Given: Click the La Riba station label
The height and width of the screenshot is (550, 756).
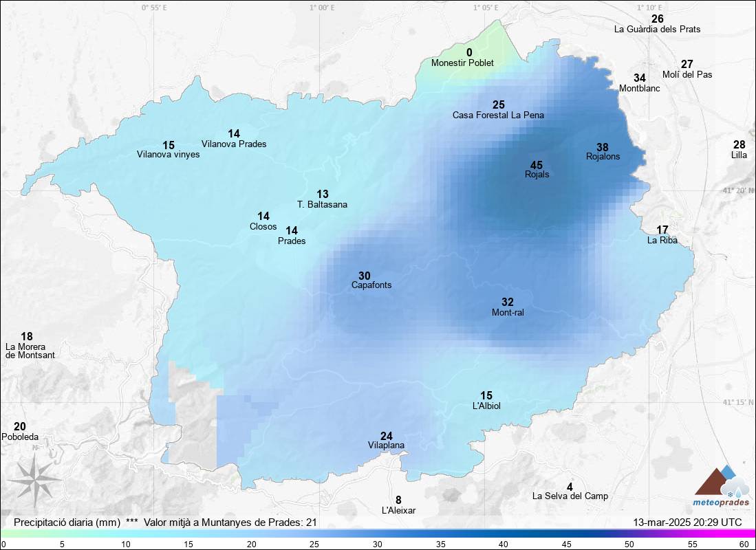Looking at the screenshot, I should point(662,240).
